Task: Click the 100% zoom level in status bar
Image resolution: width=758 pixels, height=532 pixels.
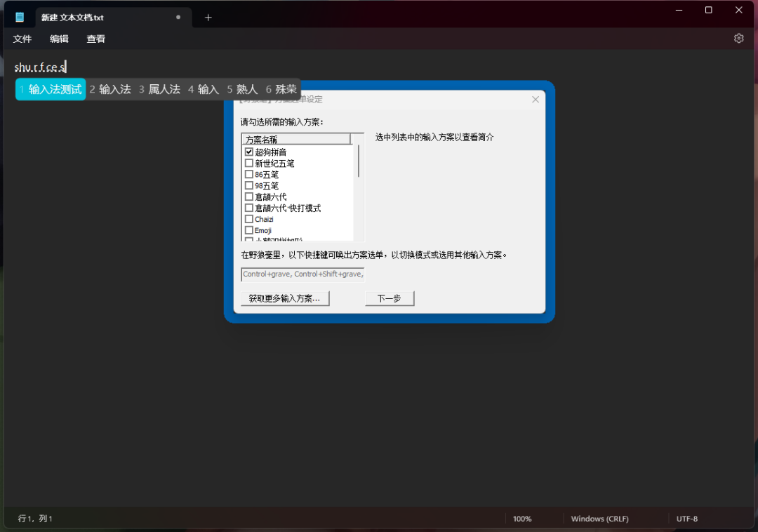Action: pos(522,519)
